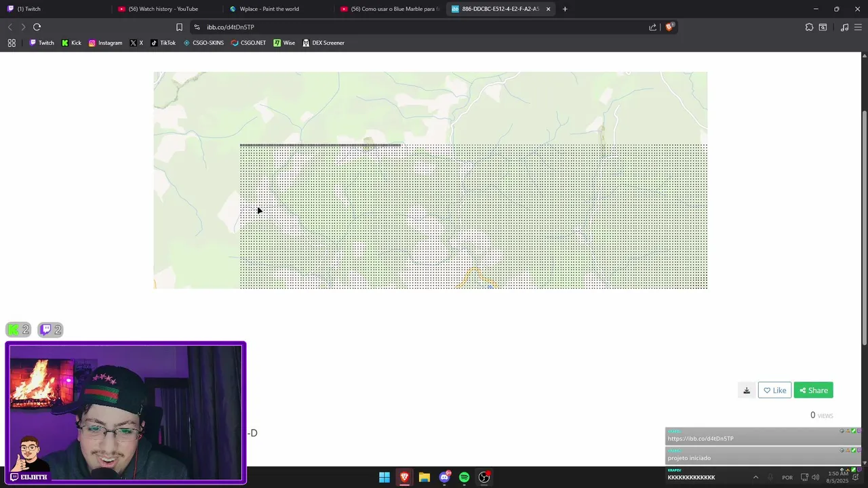This screenshot has width=868, height=488.
Task: Open a new tab with the plus button
Action: (565, 9)
